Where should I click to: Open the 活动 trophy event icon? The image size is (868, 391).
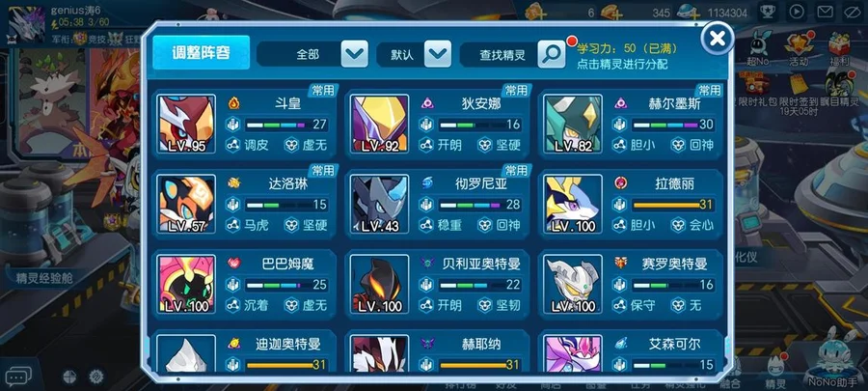799,48
